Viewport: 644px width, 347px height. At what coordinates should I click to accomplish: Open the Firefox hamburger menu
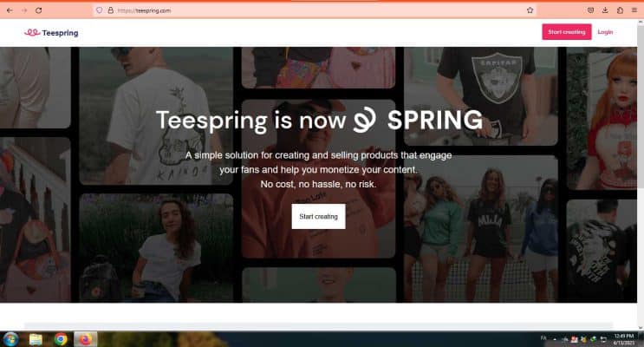click(x=634, y=10)
